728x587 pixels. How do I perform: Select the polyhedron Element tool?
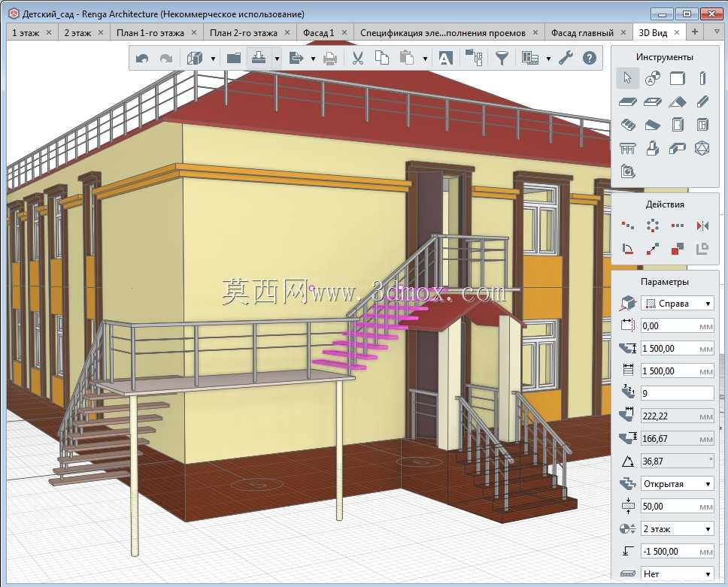click(x=702, y=149)
